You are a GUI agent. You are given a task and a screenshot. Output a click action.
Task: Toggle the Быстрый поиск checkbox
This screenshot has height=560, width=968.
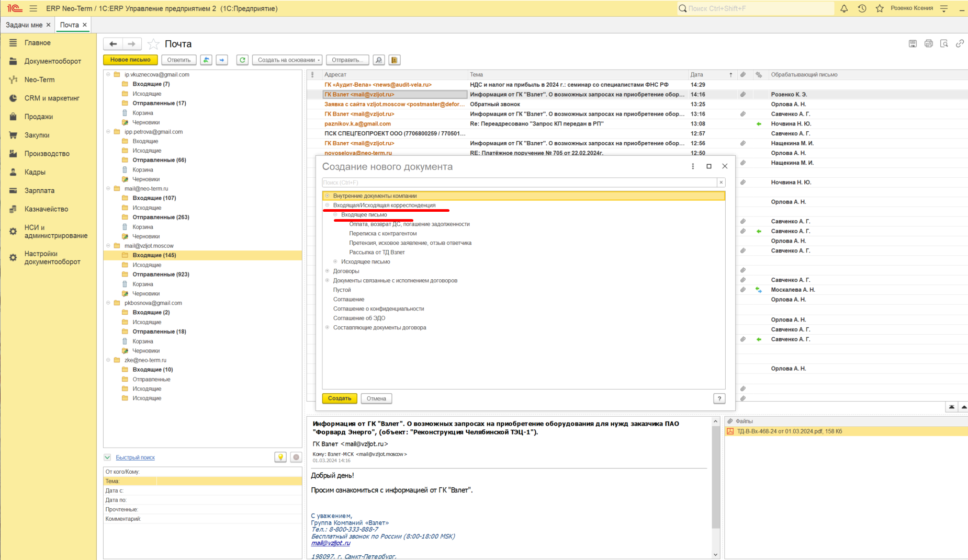coord(107,458)
